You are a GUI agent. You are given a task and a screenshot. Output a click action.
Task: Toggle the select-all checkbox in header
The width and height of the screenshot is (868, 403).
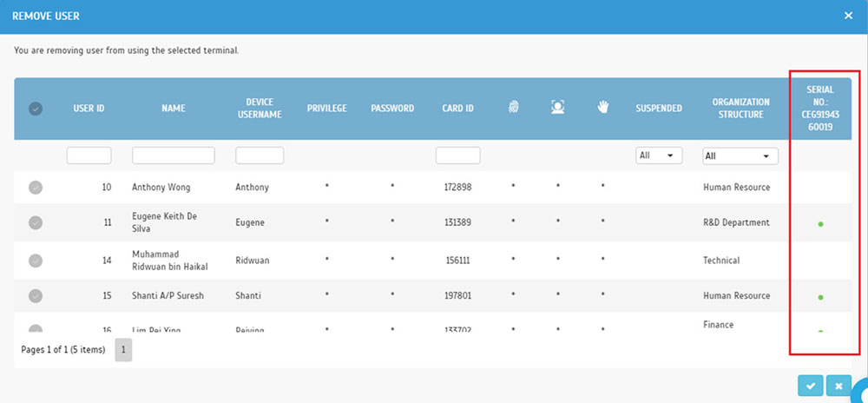pos(36,109)
